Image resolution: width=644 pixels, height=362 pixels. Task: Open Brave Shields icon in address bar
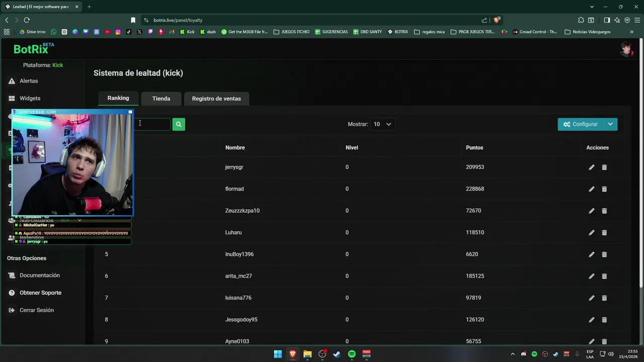[x=497, y=20]
